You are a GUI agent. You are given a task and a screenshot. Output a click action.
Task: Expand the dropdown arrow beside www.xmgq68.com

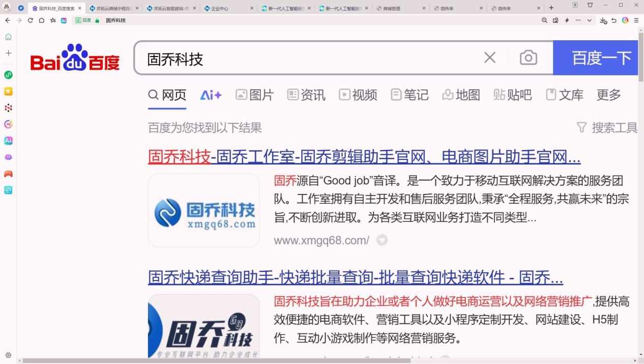[382, 240]
